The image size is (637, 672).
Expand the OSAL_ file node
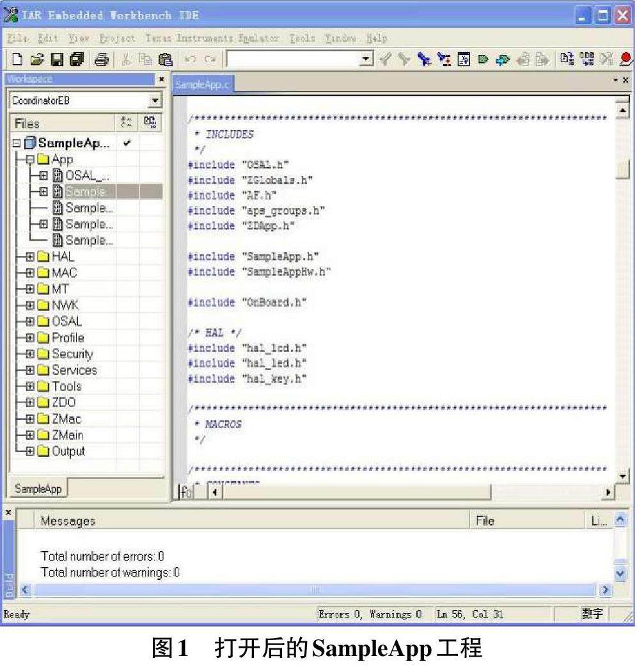click(x=43, y=175)
